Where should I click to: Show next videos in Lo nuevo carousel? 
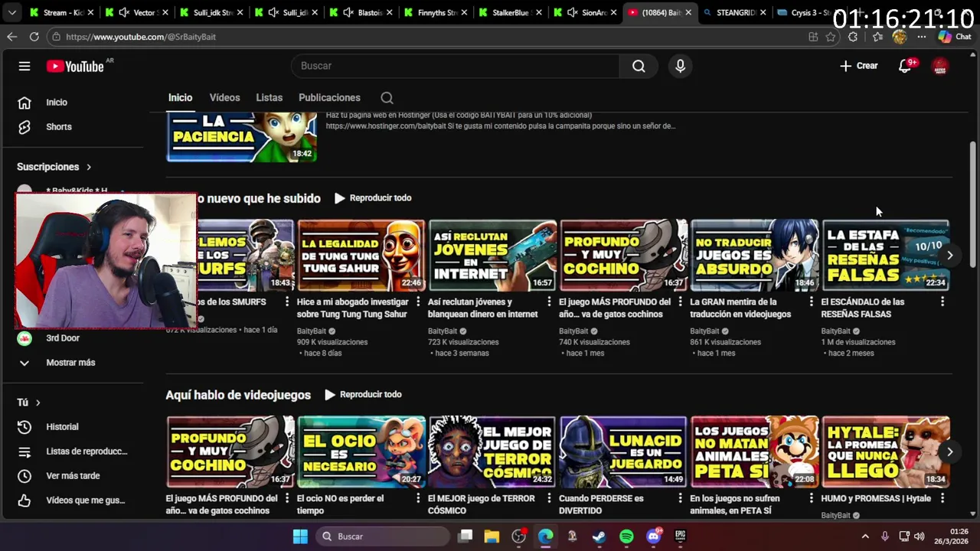(949, 255)
